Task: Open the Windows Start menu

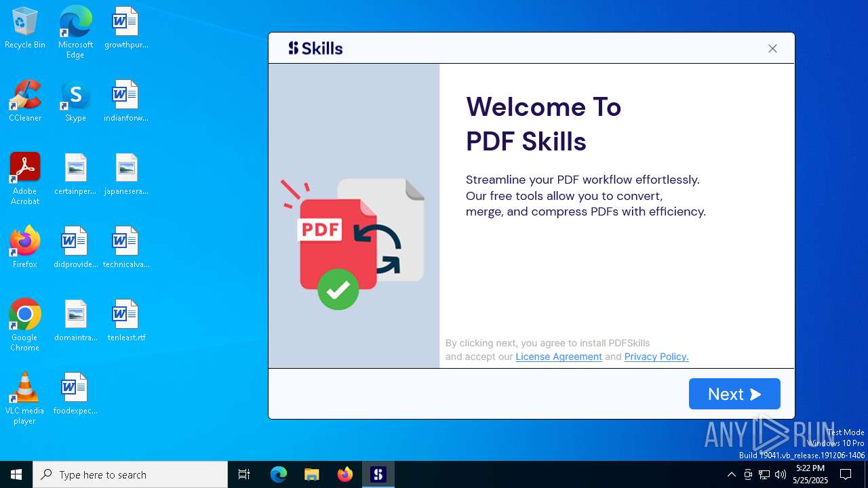Action: (16, 474)
